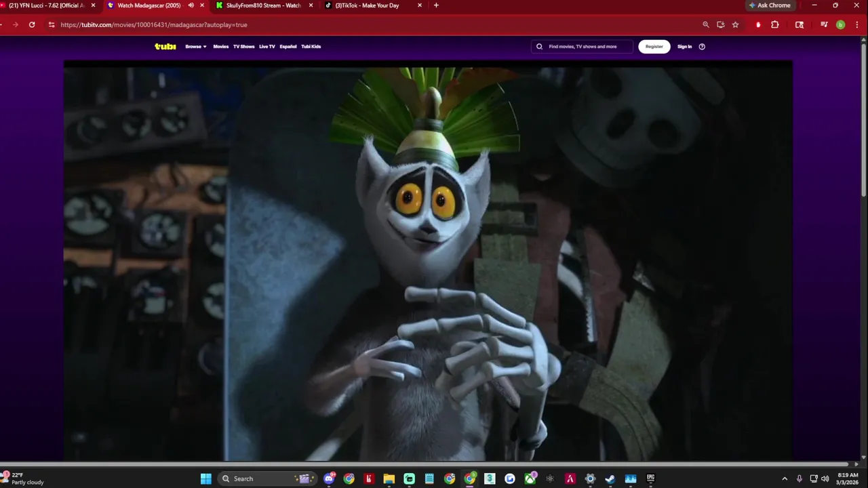868x488 pixels.
Task: Open the Xbox app from the taskbar
Action: [530, 479]
